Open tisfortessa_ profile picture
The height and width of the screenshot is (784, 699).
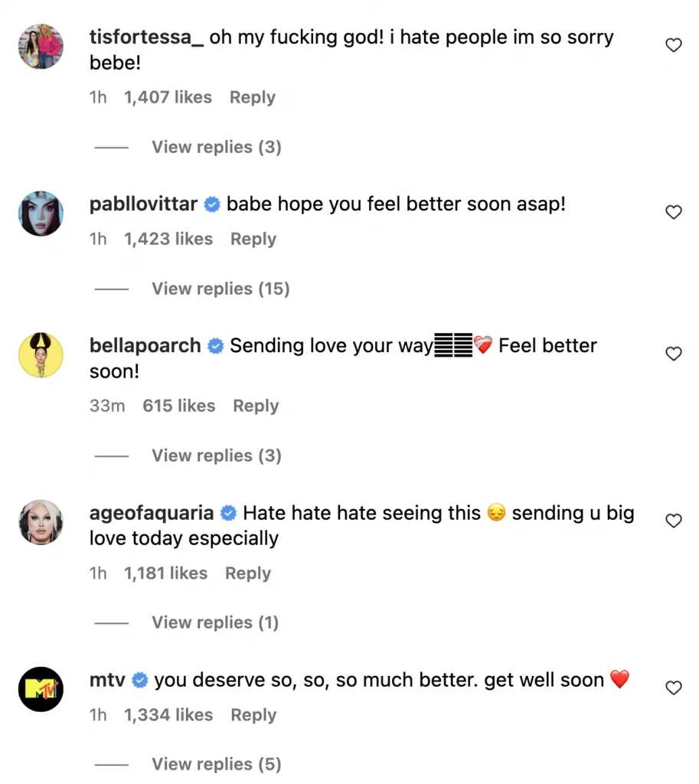point(40,46)
